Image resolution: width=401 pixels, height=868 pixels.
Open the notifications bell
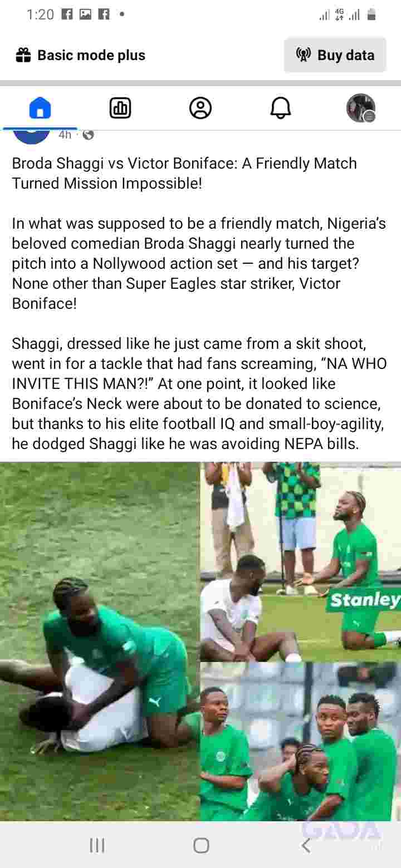[281, 108]
